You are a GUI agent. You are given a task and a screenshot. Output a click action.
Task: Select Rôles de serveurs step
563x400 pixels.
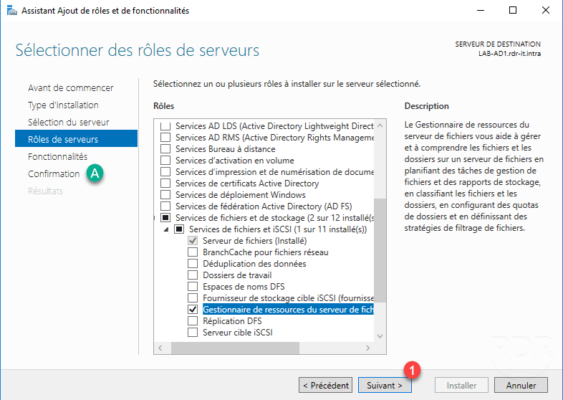(76, 139)
